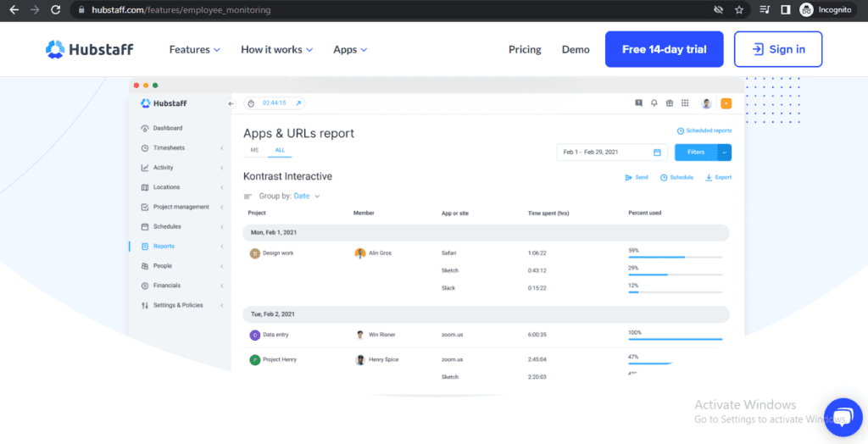The width and height of the screenshot is (868, 444).
Task: Click the Locations map icon
Action: (145, 187)
